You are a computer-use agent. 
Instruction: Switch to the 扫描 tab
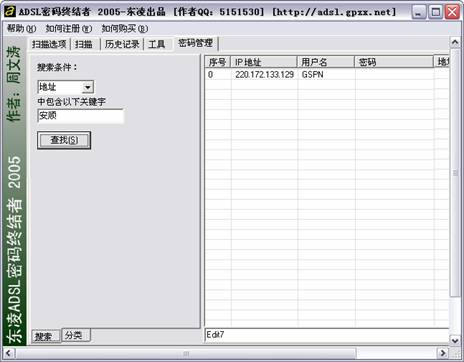click(84, 44)
